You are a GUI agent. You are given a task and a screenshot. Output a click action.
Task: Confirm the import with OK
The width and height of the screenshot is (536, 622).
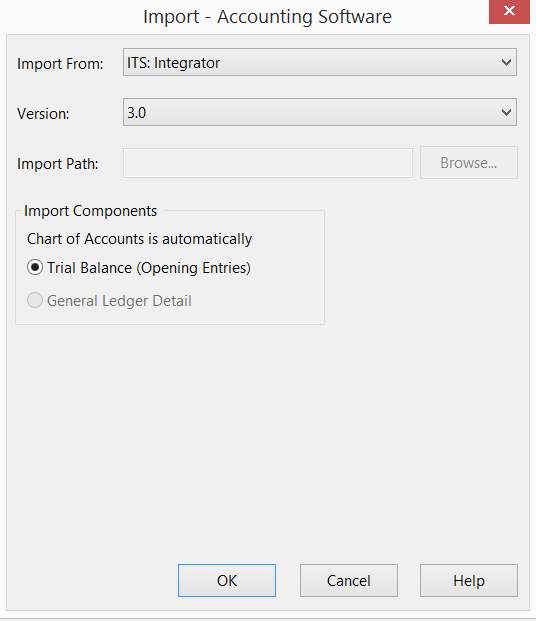227,580
